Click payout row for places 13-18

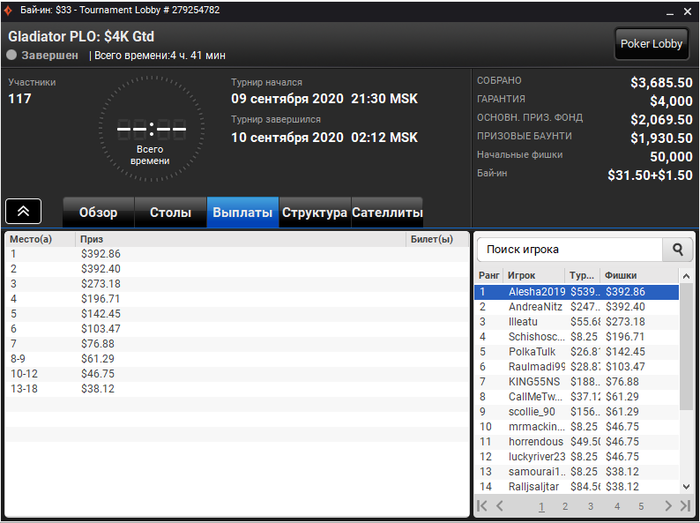pyautogui.click(x=237, y=389)
